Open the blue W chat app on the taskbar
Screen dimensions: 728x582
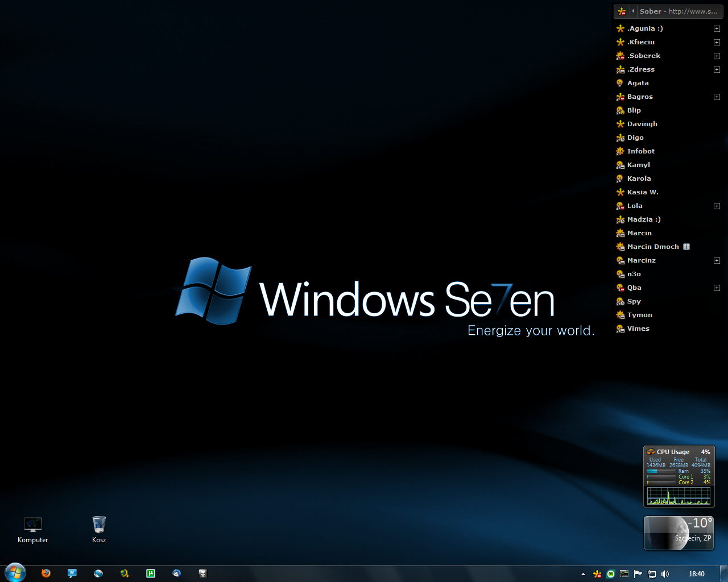(x=72, y=573)
